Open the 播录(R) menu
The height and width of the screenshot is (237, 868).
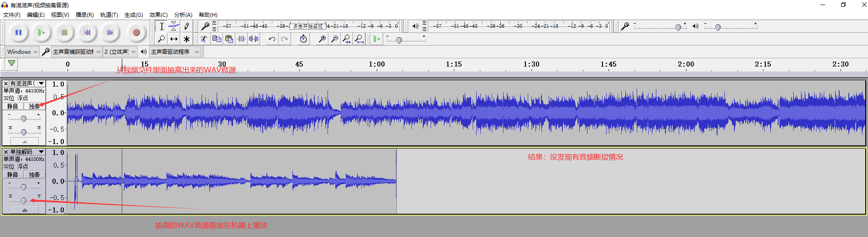(84, 15)
